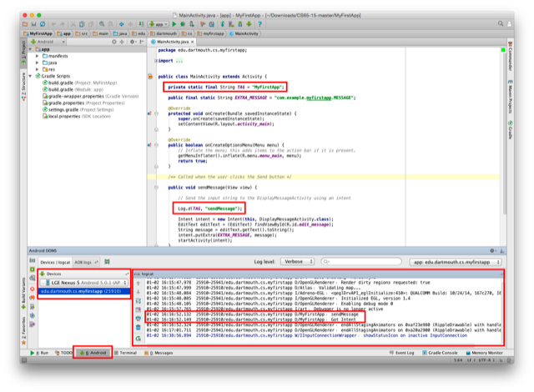Open the Log level Verbose dropdown
534x392 pixels.
coord(297,262)
